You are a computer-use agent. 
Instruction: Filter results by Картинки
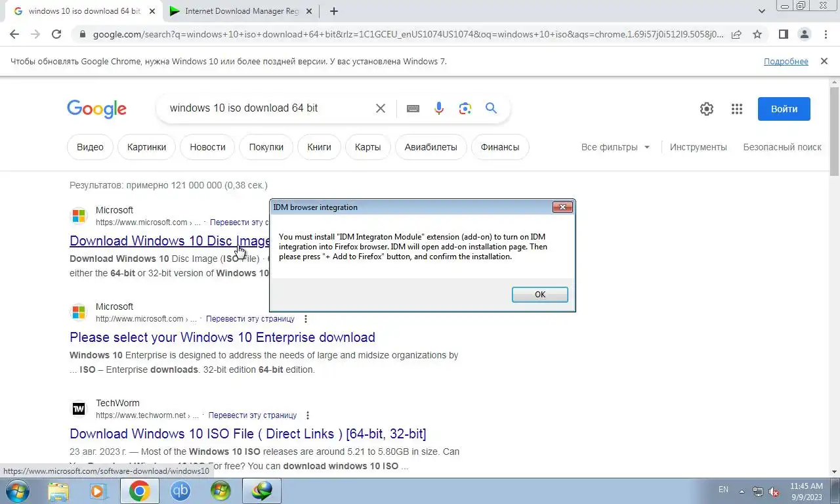click(x=146, y=147)
